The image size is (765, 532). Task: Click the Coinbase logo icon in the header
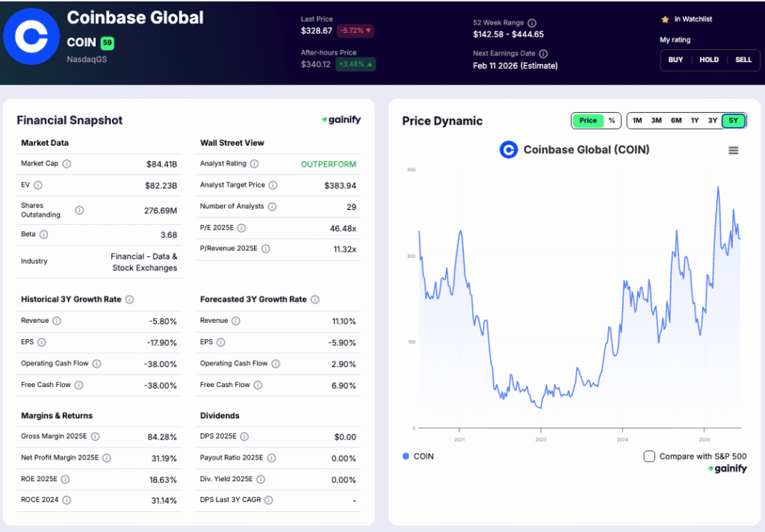click(30, 36)
